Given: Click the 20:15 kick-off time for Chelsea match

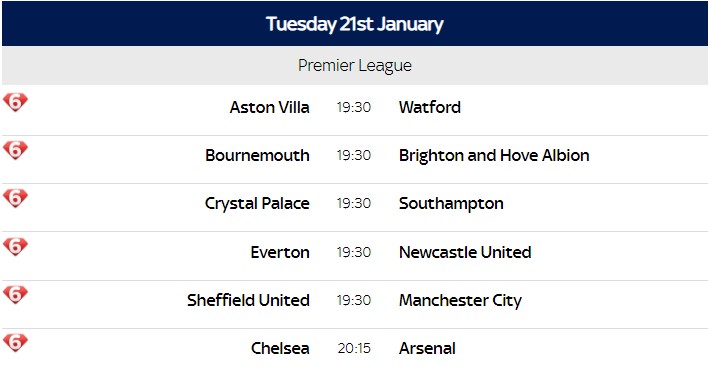Looking at the screenshot, I should click(354, 348).
